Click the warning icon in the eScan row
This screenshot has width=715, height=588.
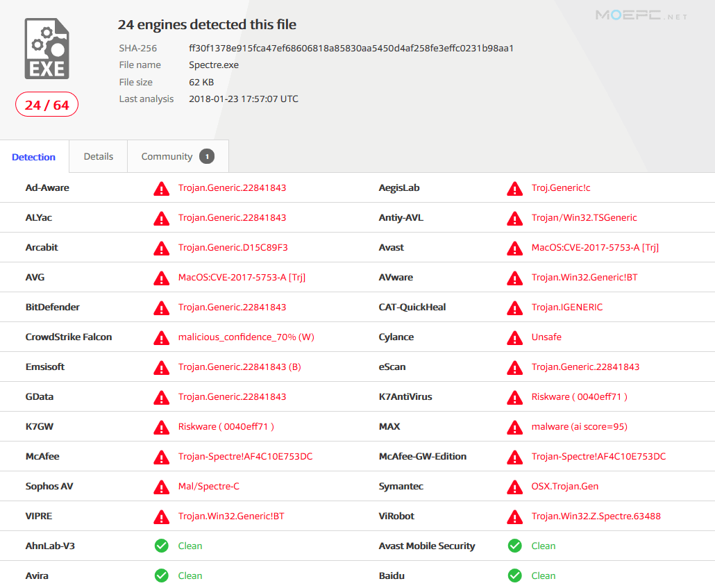[515, 368]
